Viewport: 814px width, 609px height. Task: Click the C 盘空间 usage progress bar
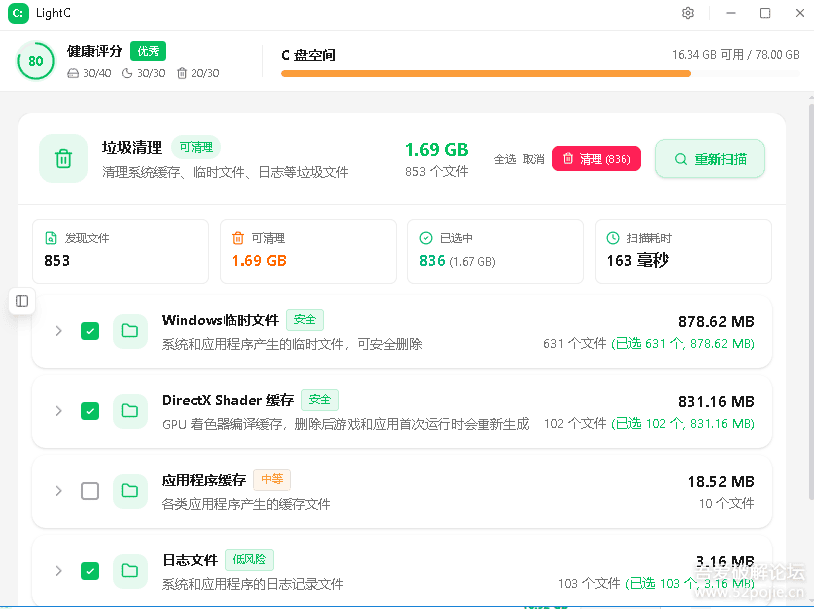click(540, 74)
